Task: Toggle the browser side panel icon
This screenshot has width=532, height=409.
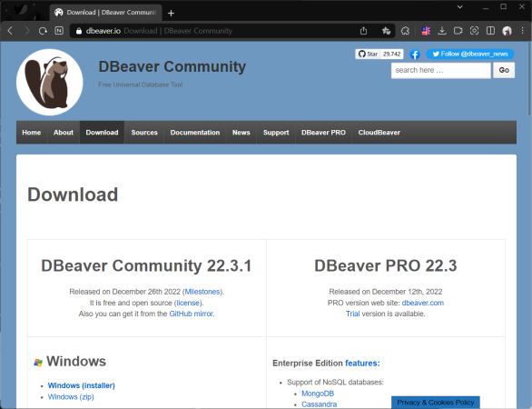Action: (490, 31)
